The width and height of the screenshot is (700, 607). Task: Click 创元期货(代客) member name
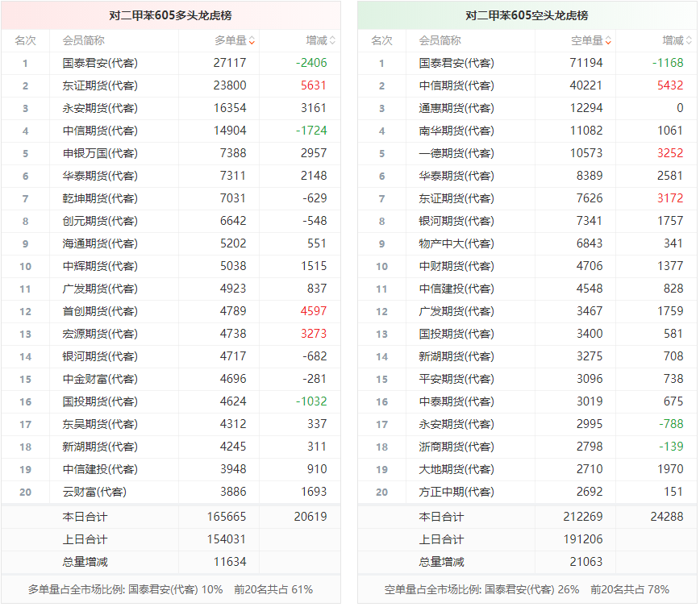pyautogui.click(x=100, y=221)
